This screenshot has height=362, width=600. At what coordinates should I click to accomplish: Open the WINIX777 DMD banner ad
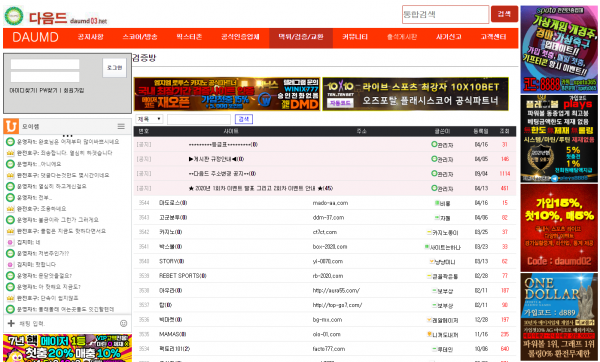[227, 94]
